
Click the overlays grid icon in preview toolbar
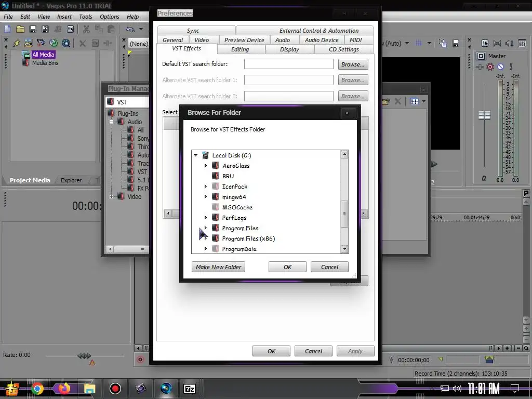pyautogui.click(x=419, y=43)
